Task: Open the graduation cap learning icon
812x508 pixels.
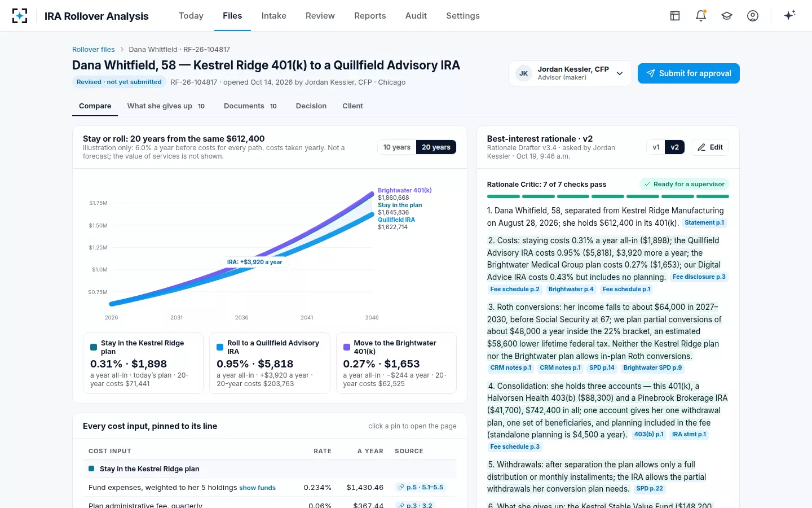Action: [x=727, y=16]
